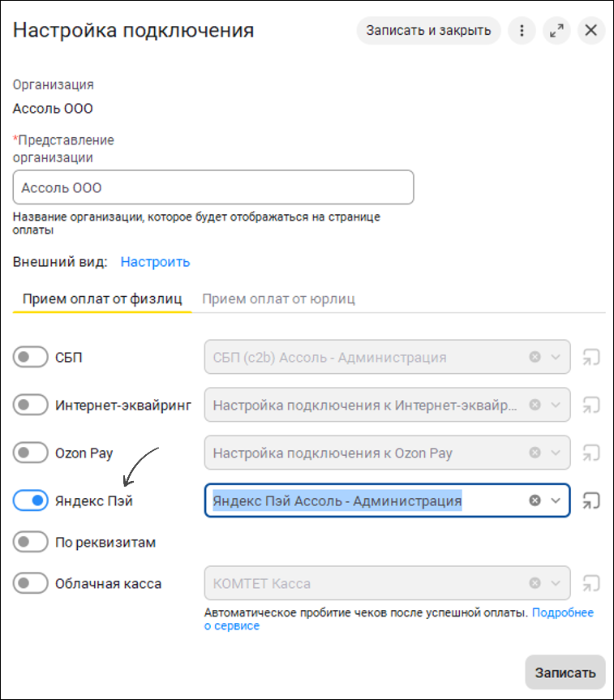Open the СБП connection settings with its open icon
Image resolution: width=614 pixels, height=700 pixels.
tap(591, 357)
